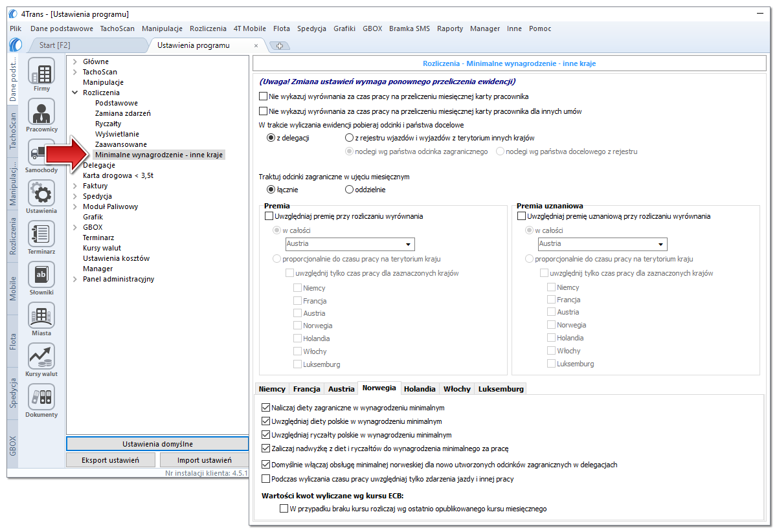Select Ryczałty in settings tree
The image size is (777, 532).
(108, 124)
